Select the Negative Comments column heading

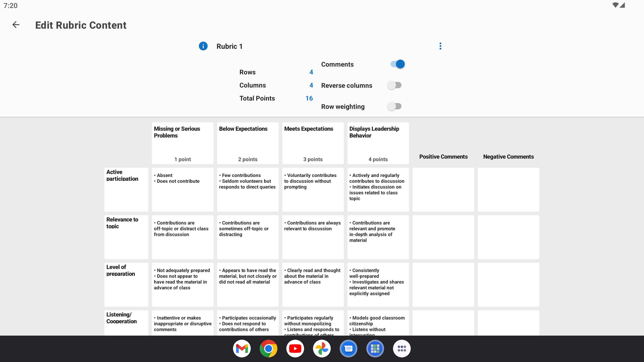pyautogui.click(x=508, y=157)
